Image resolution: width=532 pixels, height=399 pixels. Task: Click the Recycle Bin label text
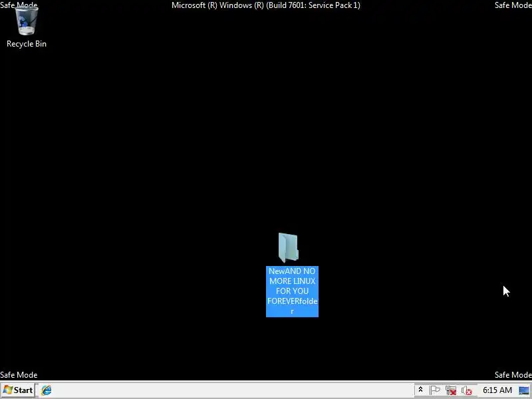click(27, 44)
